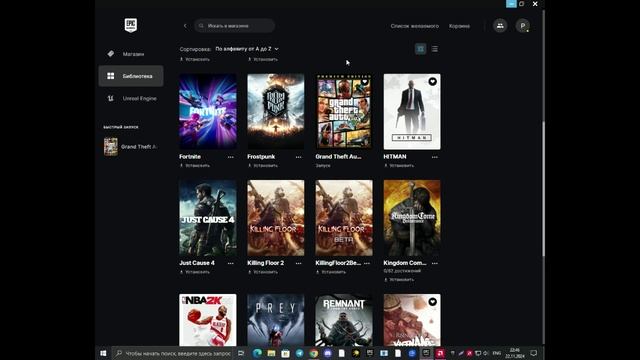Open the Remnant cover thumbnail

point(344,320)
